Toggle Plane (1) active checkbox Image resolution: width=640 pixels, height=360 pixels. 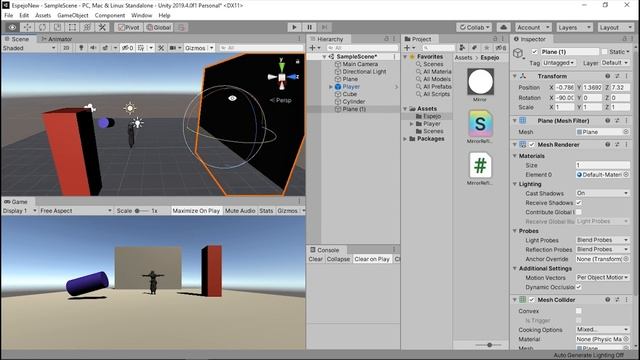point(534,52)
